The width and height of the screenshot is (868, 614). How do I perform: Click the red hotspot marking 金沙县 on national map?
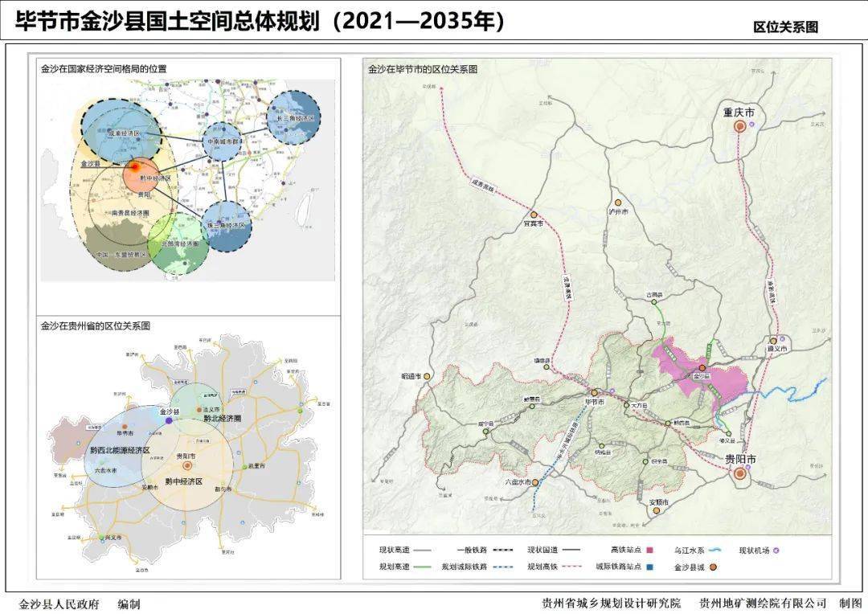coord(134,166)
